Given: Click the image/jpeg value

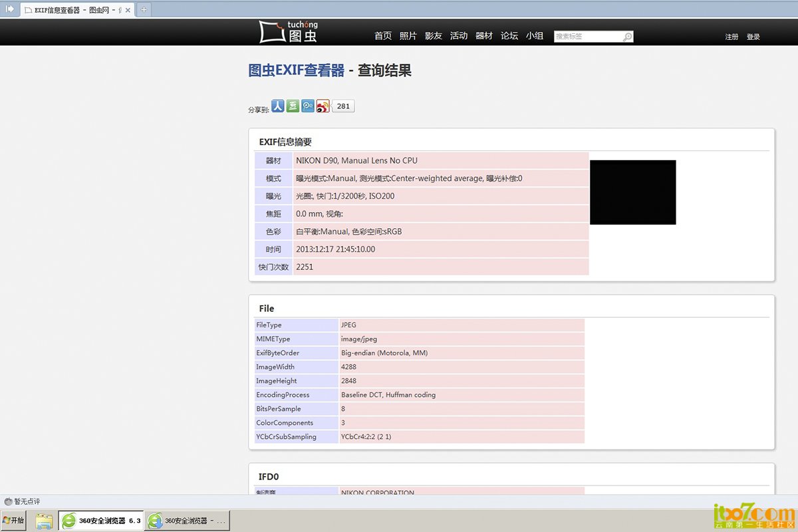Looking at the screenshot, I should point(359,339).
